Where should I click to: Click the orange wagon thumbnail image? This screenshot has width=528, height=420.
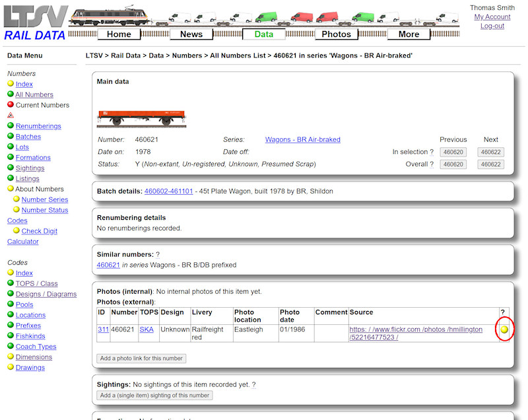pos(141,118)
